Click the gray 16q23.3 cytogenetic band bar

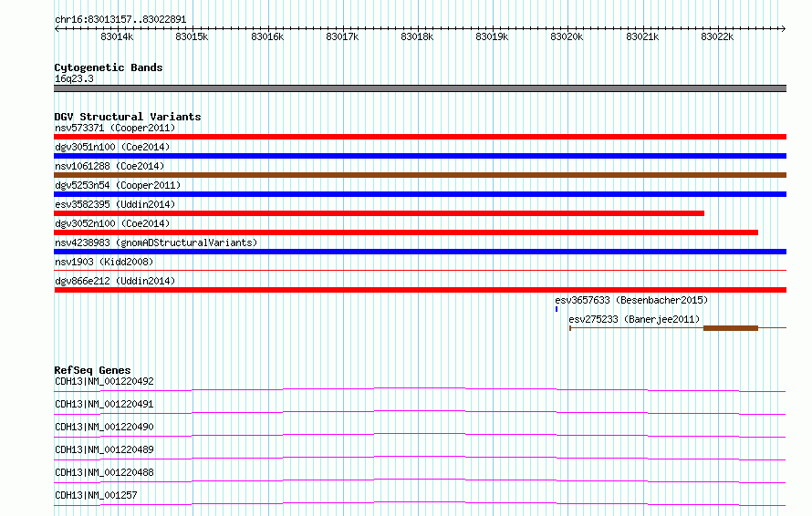pyautogui.click(x=420, y=88)
